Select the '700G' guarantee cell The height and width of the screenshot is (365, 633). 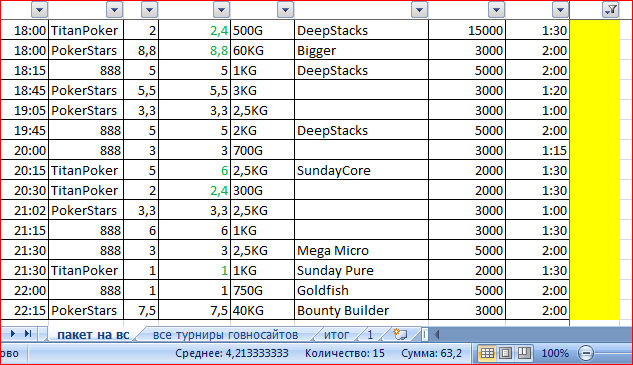[262, 150]
